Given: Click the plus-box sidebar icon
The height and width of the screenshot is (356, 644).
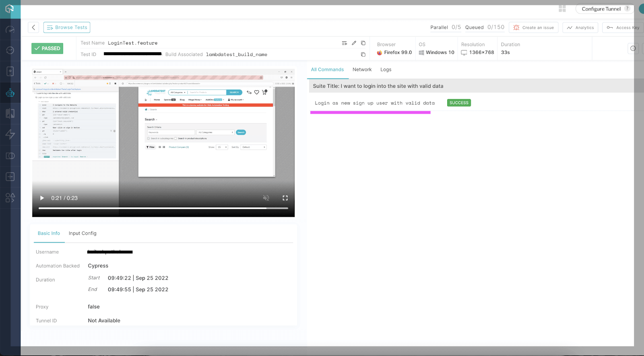Looking at the screenshot, I should tap(10, 177).
